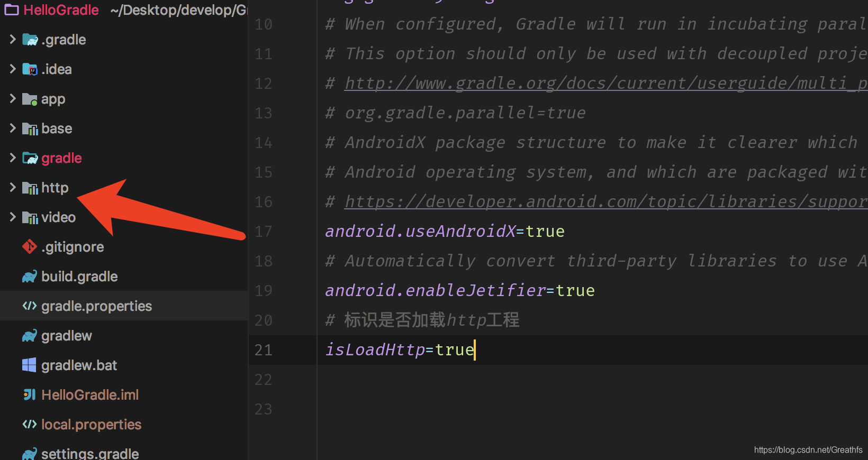Select the app module name
868x460 pixels.
(53, 99)
